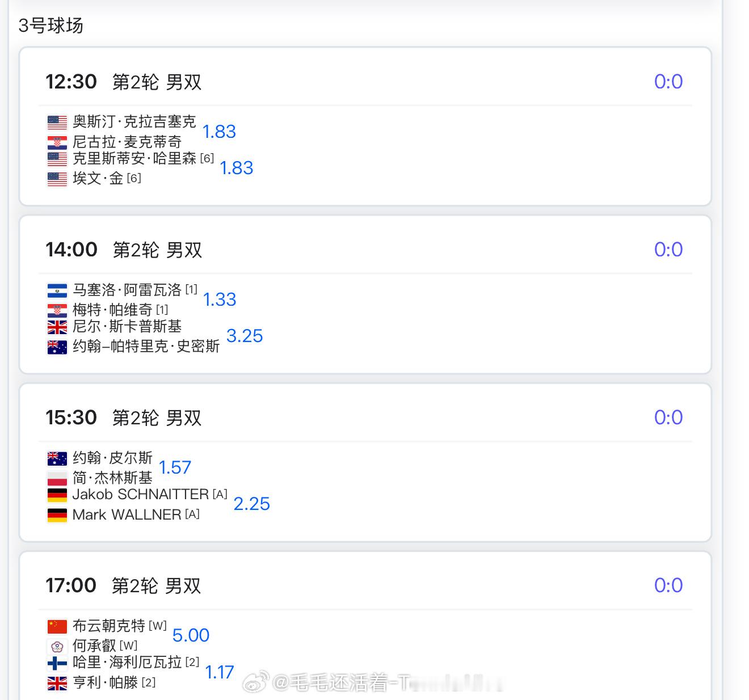Viewport: 749px width, 700px height.
Task: Pick the 1.17 odds for 海利厄瓦拉/帕滕
Action: pos(220,672)
